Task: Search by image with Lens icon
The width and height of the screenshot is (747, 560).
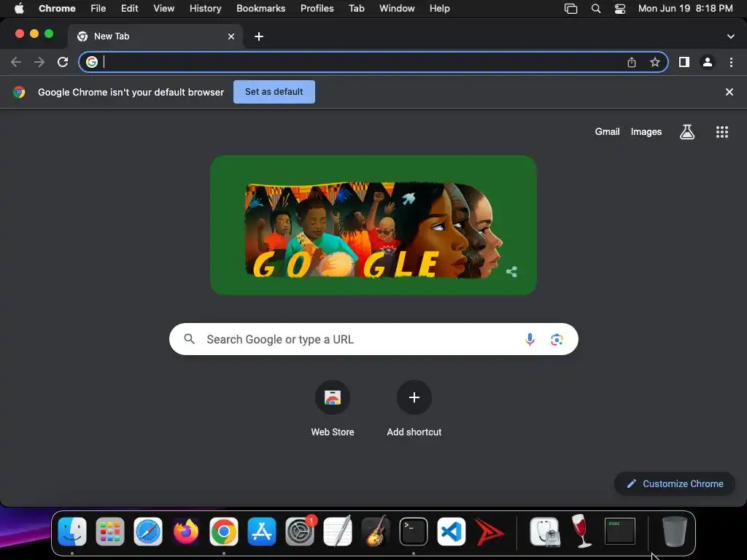Action: coord(557,339)
